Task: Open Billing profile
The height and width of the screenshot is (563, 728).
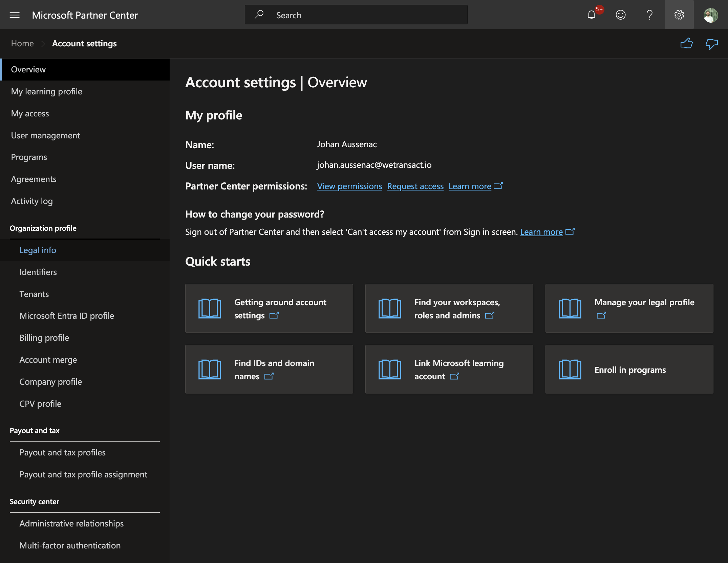Action: tap(85, 338)
